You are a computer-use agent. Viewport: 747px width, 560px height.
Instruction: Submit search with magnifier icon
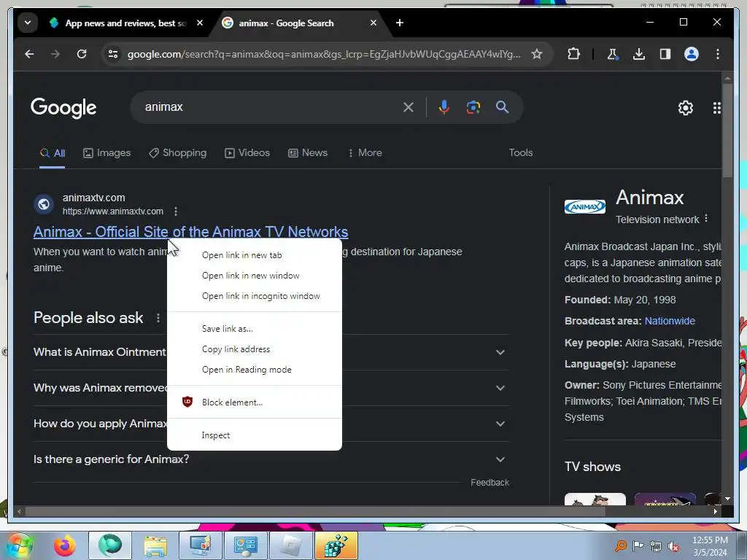(502, 107)
